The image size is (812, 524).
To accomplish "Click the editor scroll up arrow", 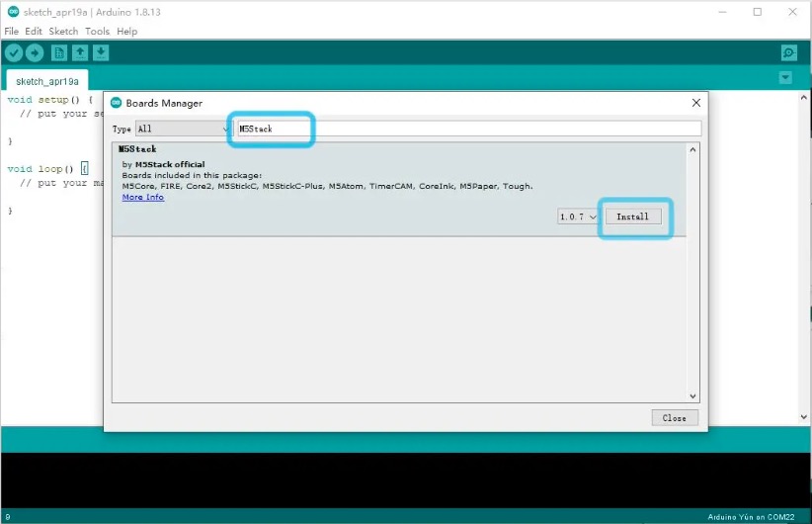I will coord(804,97).
